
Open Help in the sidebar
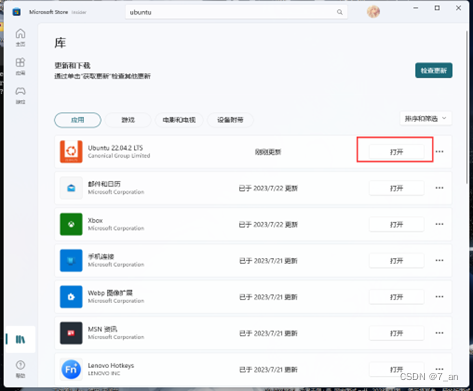click(20, 369)
